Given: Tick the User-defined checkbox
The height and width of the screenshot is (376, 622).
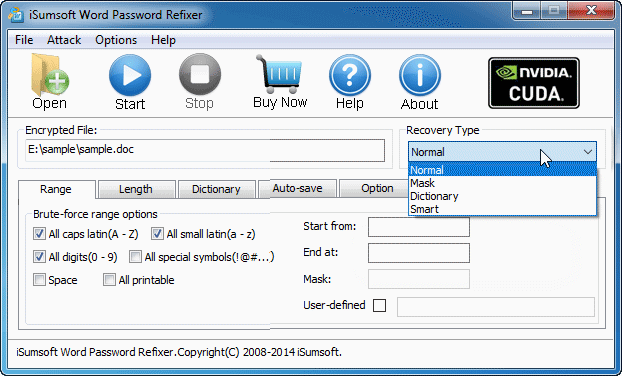Looking at the screenshot, I should pyautogui.click(x=379, y=305).
